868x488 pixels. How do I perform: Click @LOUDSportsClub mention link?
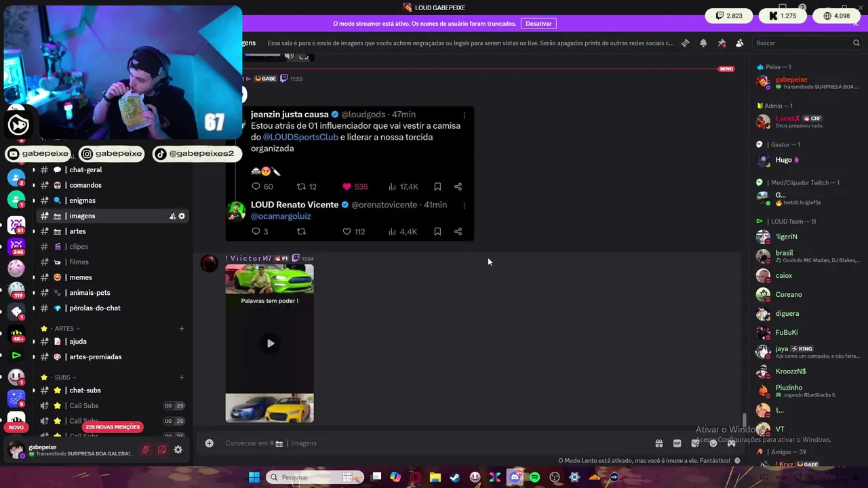(x=300, y=137)
